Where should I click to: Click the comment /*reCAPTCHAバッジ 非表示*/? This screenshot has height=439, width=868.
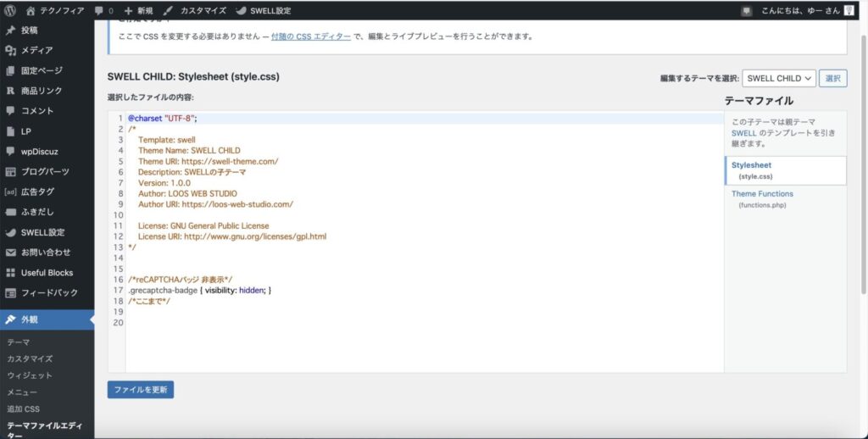point(180,280)
